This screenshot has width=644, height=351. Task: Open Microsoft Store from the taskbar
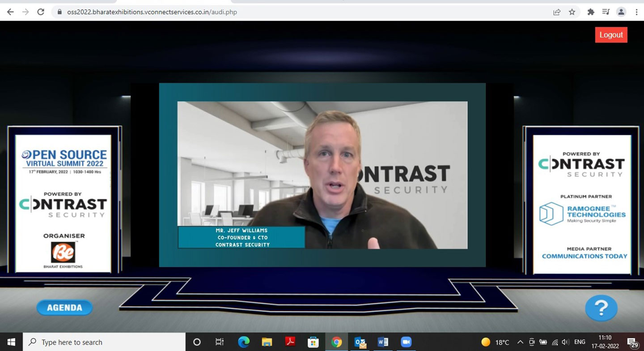[313, 342]
